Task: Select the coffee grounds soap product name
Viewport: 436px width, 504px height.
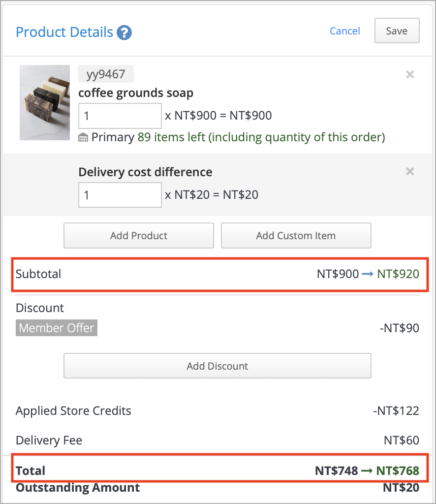Action: click(x=136, y=93)
